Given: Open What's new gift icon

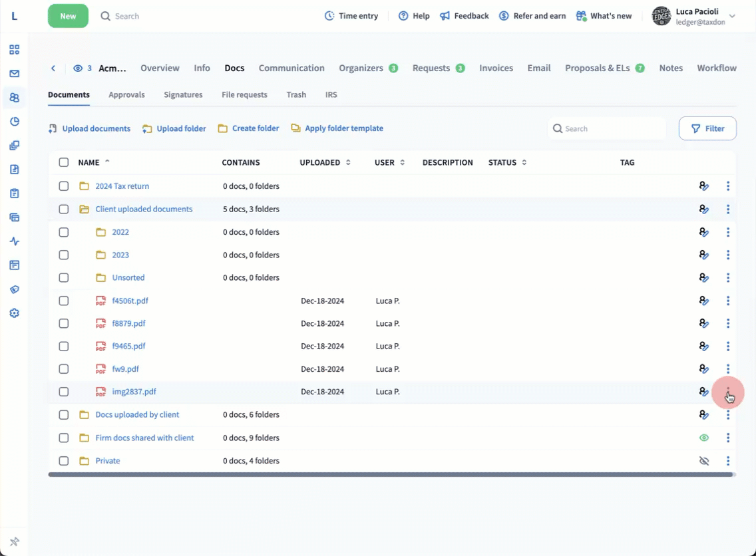Looking at the screenshot, I should tap(581, 16).
